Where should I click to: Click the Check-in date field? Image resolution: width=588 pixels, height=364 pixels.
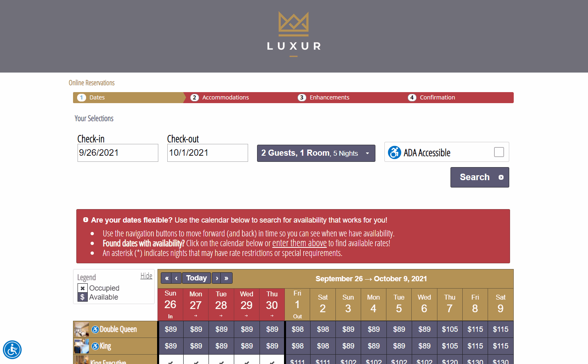(118, 153)
